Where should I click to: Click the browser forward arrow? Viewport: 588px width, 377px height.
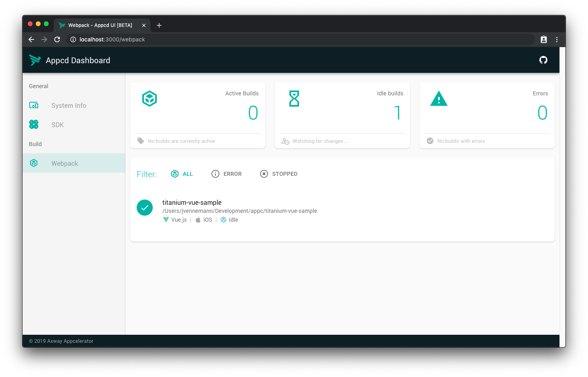tap(44, 39)
